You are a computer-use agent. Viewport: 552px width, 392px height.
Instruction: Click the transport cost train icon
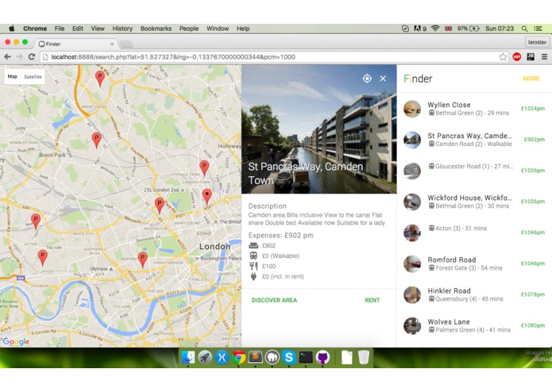point(253,256)
